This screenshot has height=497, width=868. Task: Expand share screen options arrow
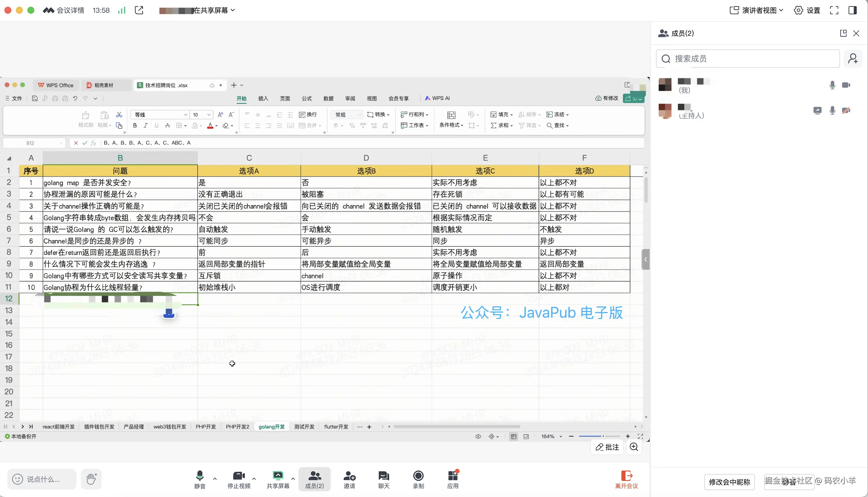point(293,478)
